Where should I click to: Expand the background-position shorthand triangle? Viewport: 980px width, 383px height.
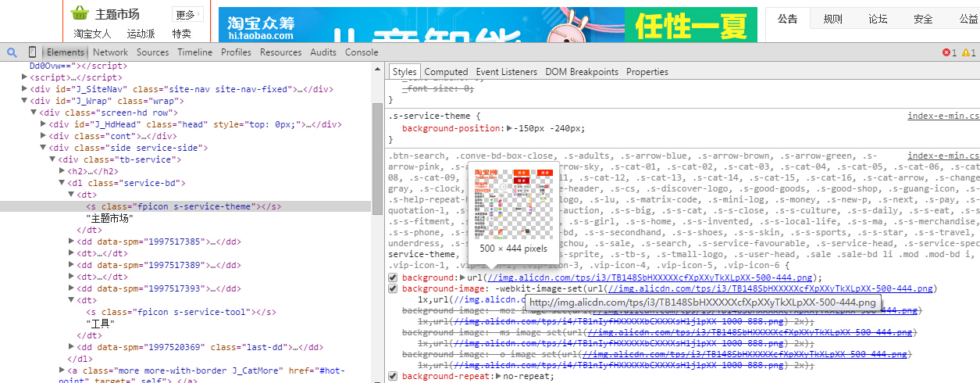pos(510,127)
